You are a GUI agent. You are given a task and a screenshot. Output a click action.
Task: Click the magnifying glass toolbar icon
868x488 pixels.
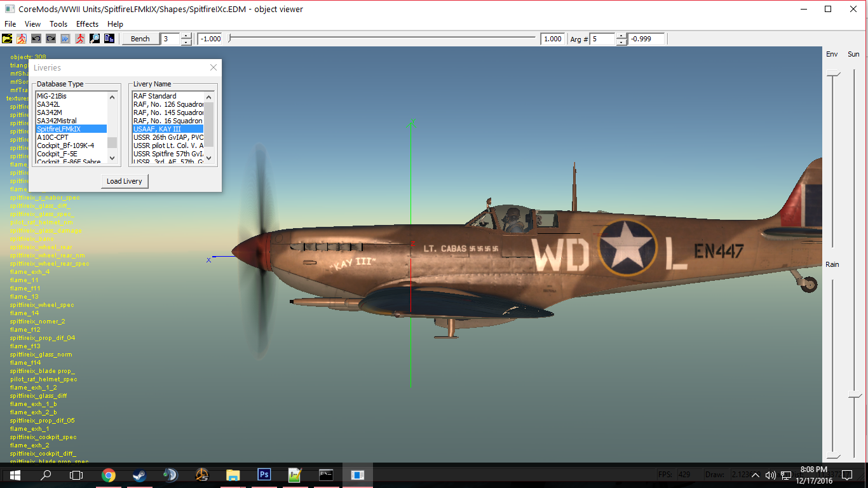coord(95,39)
